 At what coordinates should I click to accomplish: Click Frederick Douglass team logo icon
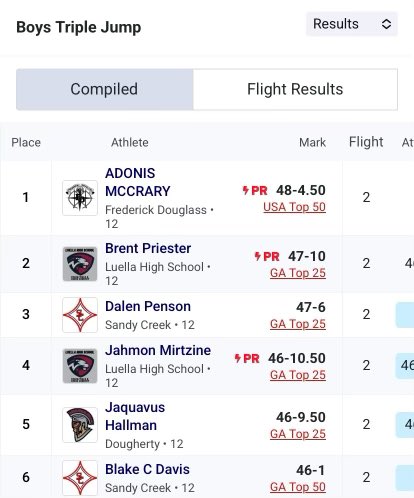tap(80, 198)
